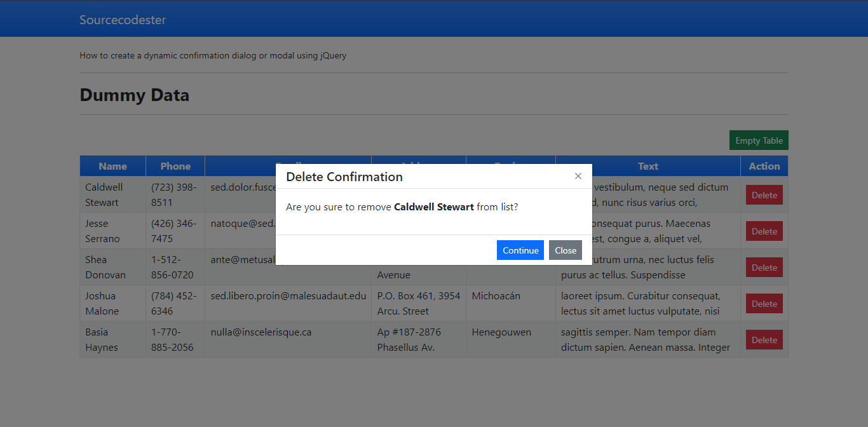Click Close in the Delete Confirmation dialog
The width and height of the screenshot is (868, 427).
(x=565, y=250)
